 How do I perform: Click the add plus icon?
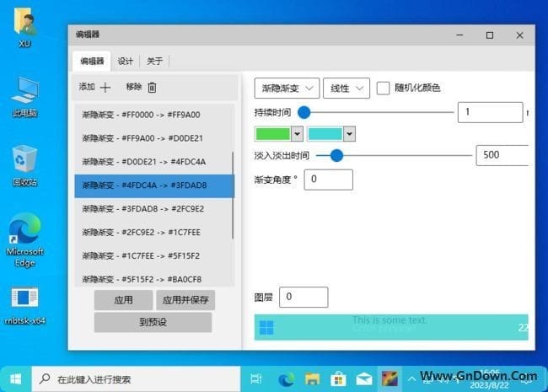(x=105, y=88)
